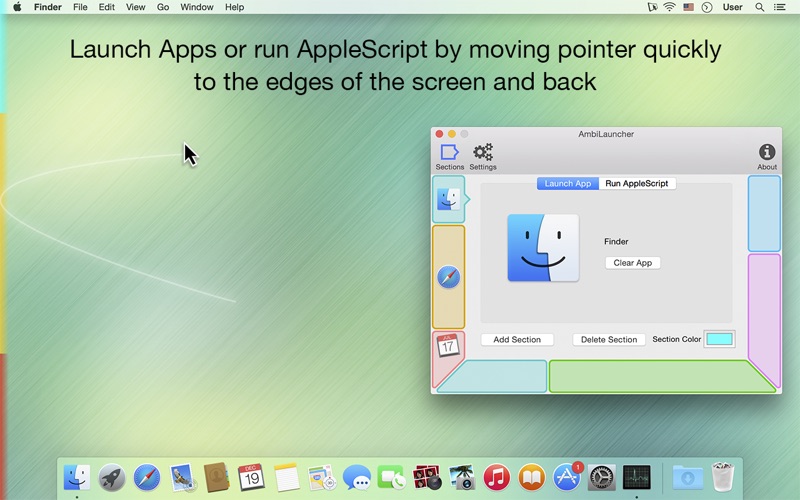This screenshot has height=500, width=800.
Task: Select the light blue bottom-edge section
Action: pyautogui.click(x=495, y=377)
